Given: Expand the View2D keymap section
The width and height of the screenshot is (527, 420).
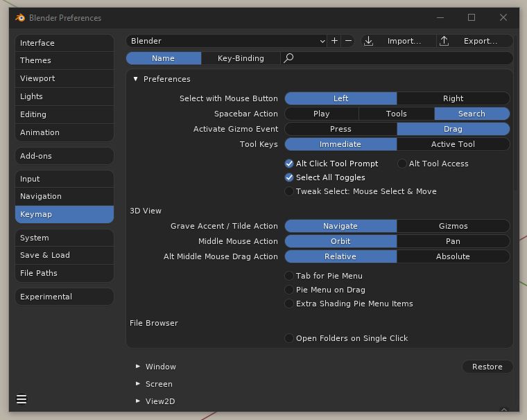Looking at the screenshot, I should click(x=138, y=401).
